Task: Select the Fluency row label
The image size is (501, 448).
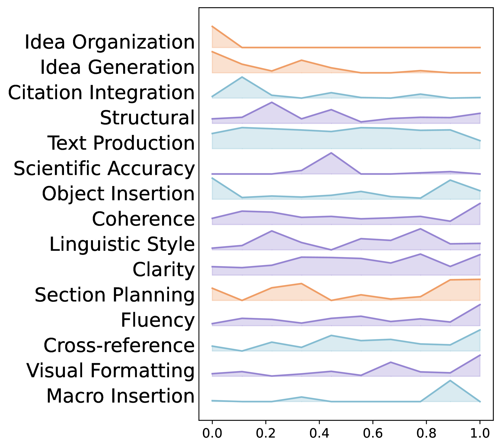Action: point(158,320)
